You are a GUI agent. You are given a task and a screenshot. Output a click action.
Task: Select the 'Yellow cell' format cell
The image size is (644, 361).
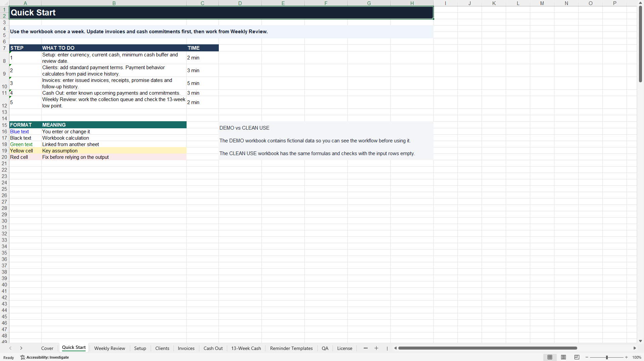click(25, 151)
